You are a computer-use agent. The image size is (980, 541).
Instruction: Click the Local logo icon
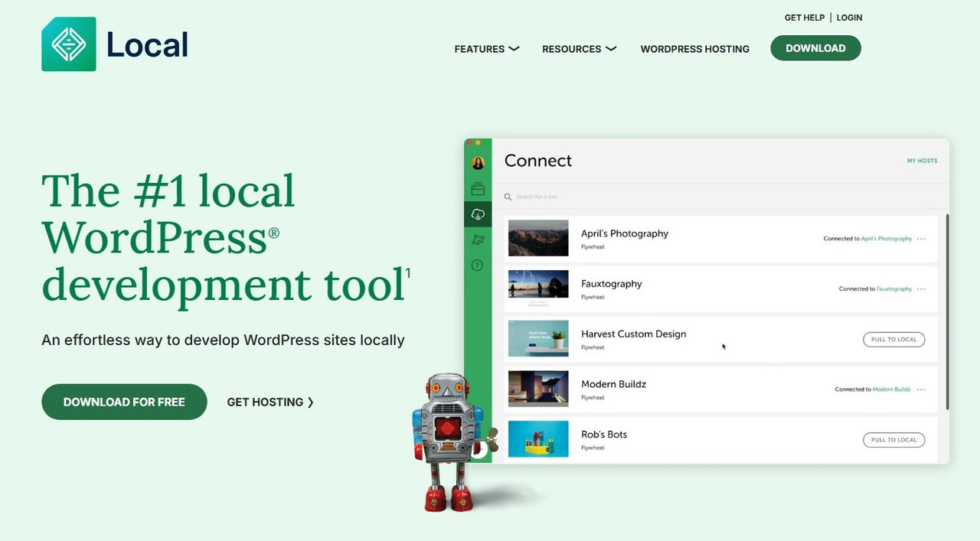[x=69, y=44]
